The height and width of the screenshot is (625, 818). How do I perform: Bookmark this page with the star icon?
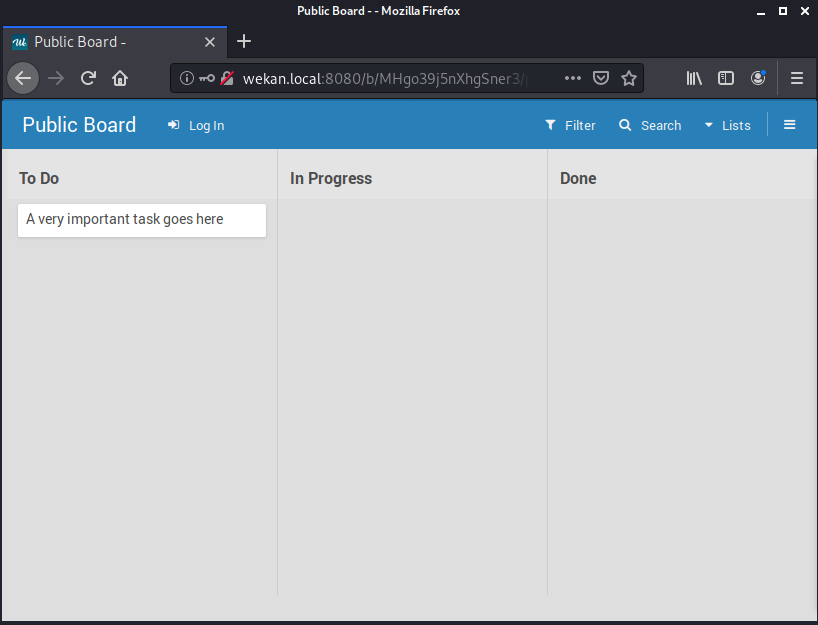coord(628,78)
